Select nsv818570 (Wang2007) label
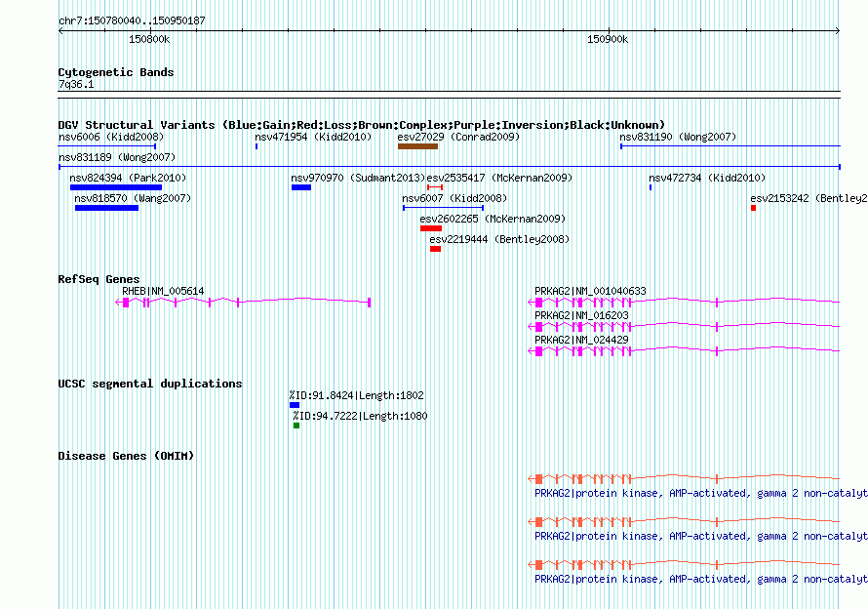The width and height of the screenshot is (868, 609). click(133, 198)
